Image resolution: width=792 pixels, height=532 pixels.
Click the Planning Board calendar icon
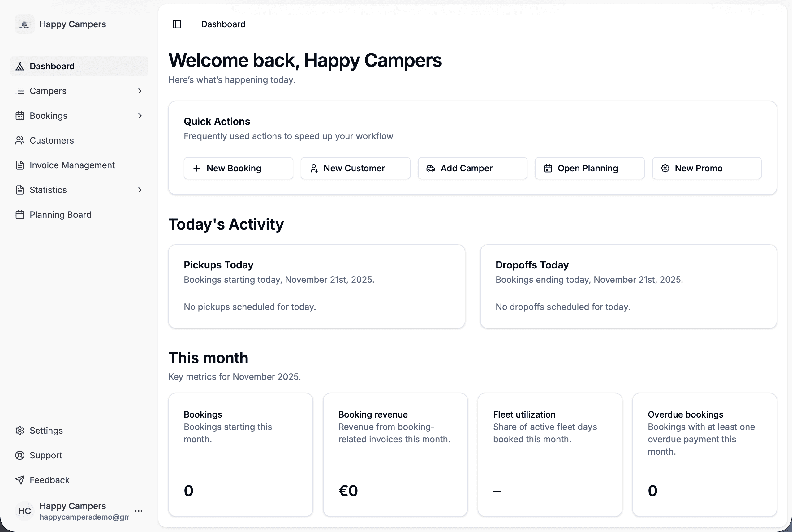pos(20,215)
